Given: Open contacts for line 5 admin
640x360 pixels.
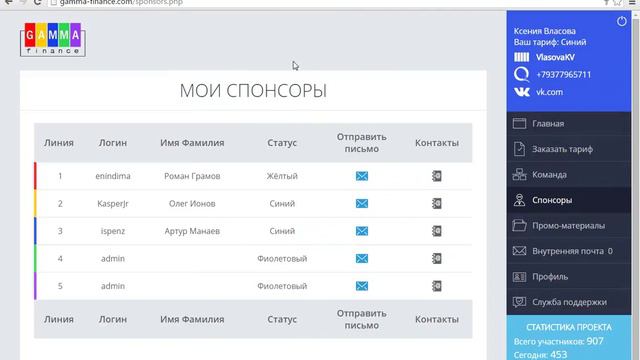Looking at the screenshot, I should 437,286.
